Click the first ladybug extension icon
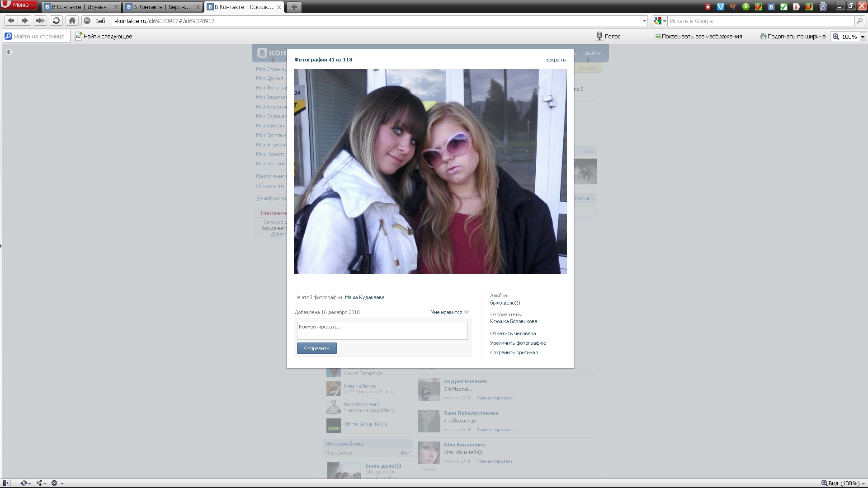Screen dimensions: 868x488 point(759,7)
